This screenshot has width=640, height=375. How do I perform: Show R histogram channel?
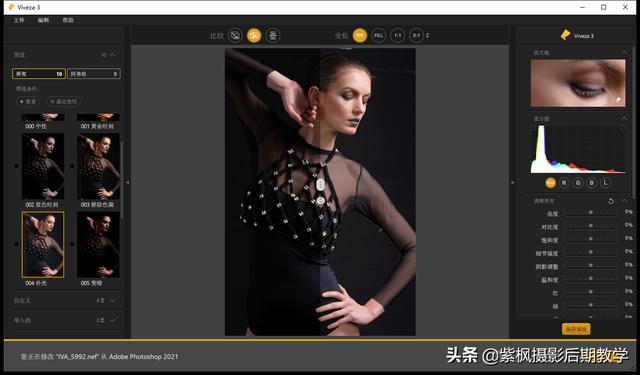564,183
